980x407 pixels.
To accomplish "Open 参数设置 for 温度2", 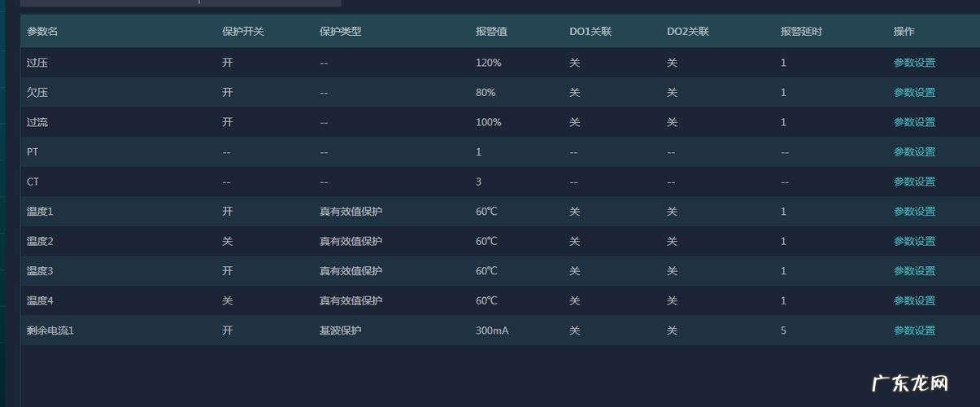I will 914,241.
